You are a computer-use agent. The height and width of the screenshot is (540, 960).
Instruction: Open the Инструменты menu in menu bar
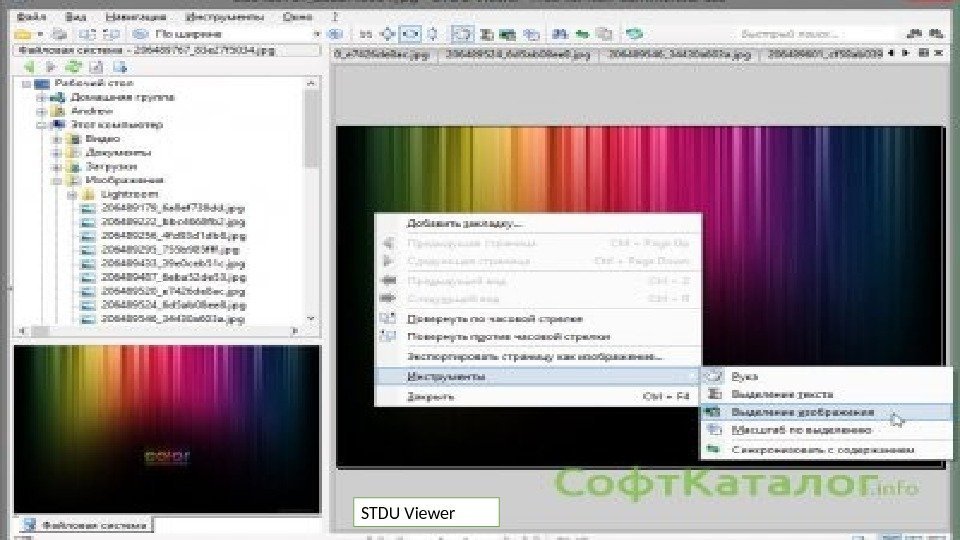pos(224,17)
